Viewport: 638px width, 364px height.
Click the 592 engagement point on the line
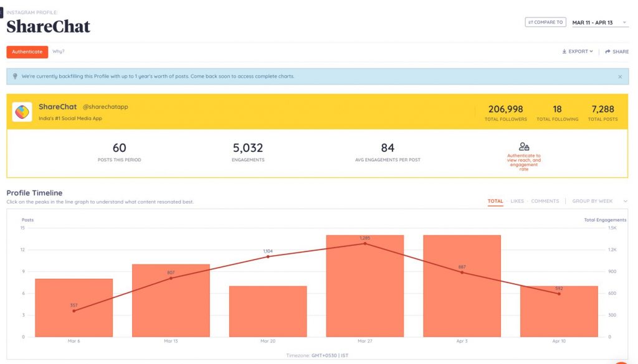(559, 294)
